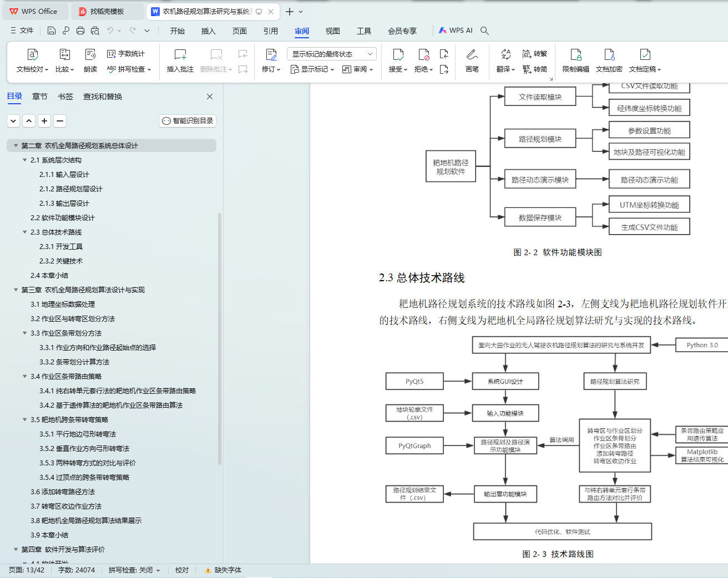Collapse 第四章 chapter in outline
The image size is (728, 578).
[16, 549]
